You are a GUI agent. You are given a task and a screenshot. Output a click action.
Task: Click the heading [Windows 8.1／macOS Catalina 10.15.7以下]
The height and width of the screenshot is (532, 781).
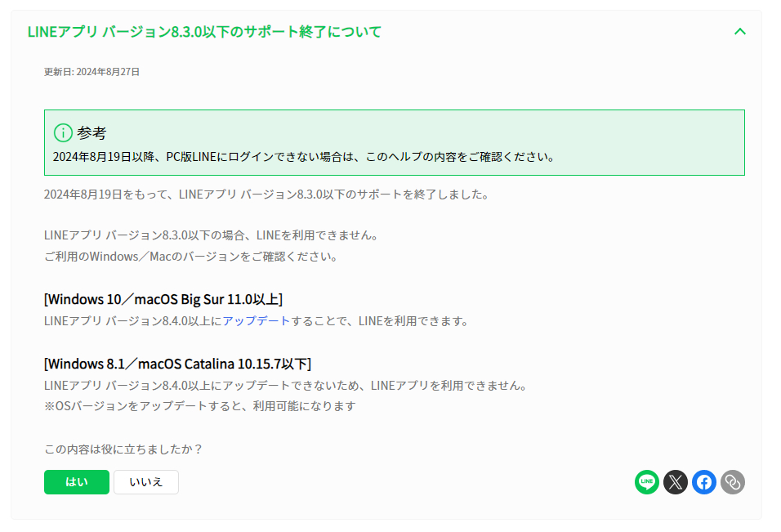click(x=177, y=364)
